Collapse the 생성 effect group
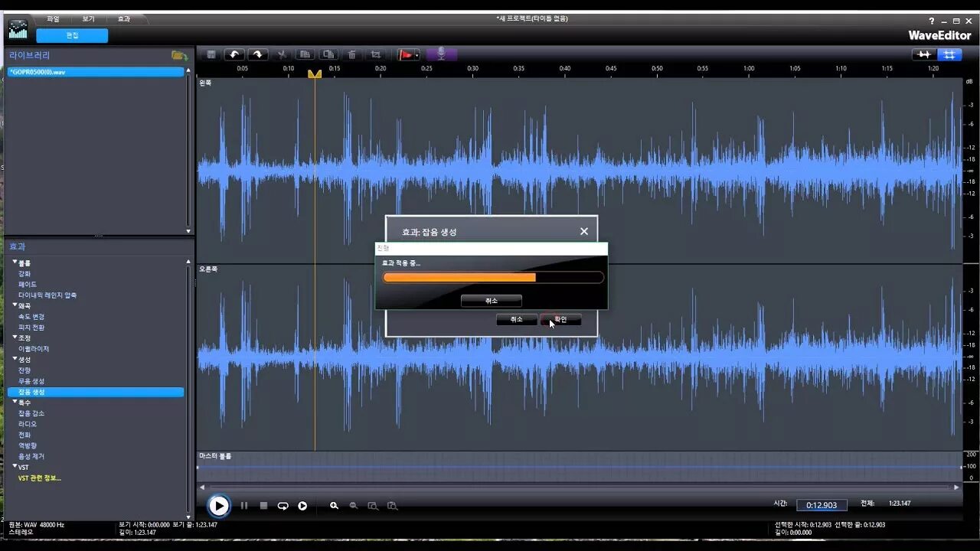980x551 pixels. [x=15, y=359]
